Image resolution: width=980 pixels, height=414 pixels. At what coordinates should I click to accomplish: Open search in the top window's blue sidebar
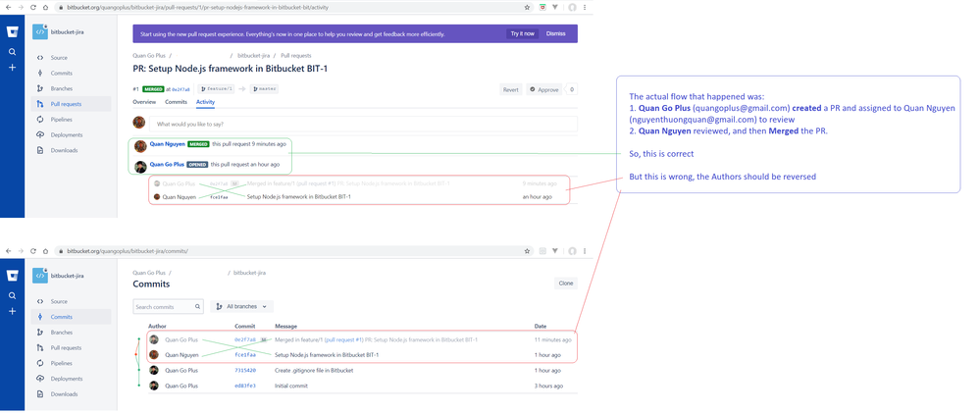tap(12, 52)
